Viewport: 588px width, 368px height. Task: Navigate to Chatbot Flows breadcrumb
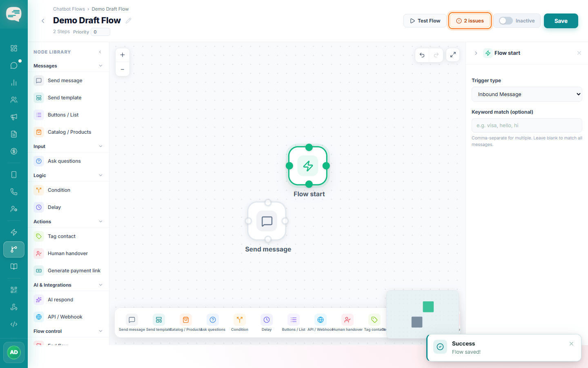pyautogui.click(x=69, y=9)
